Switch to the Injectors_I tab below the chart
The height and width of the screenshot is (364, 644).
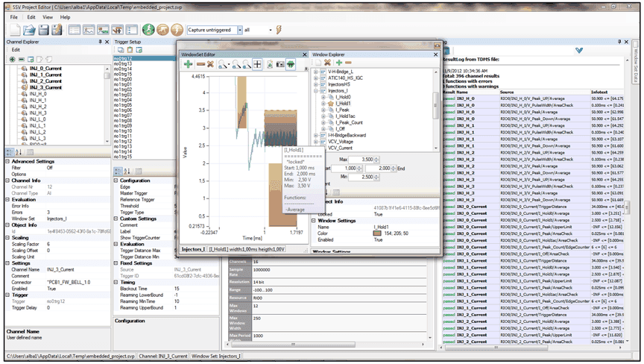click(x=194, y=249)
